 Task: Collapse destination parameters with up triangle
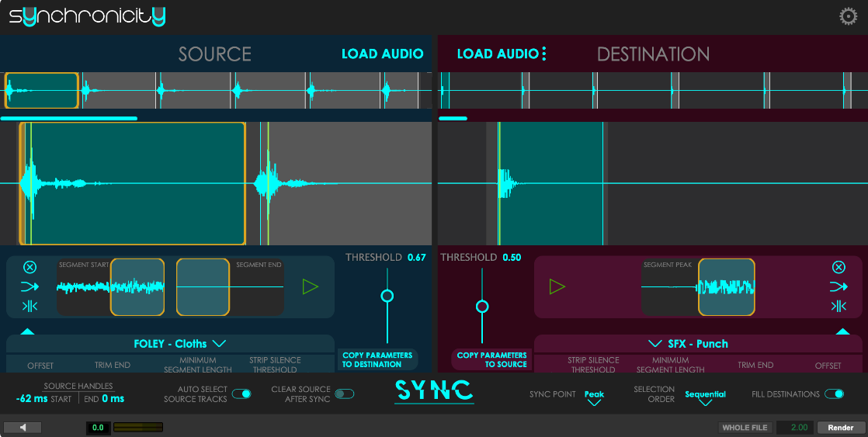(842, 331)
